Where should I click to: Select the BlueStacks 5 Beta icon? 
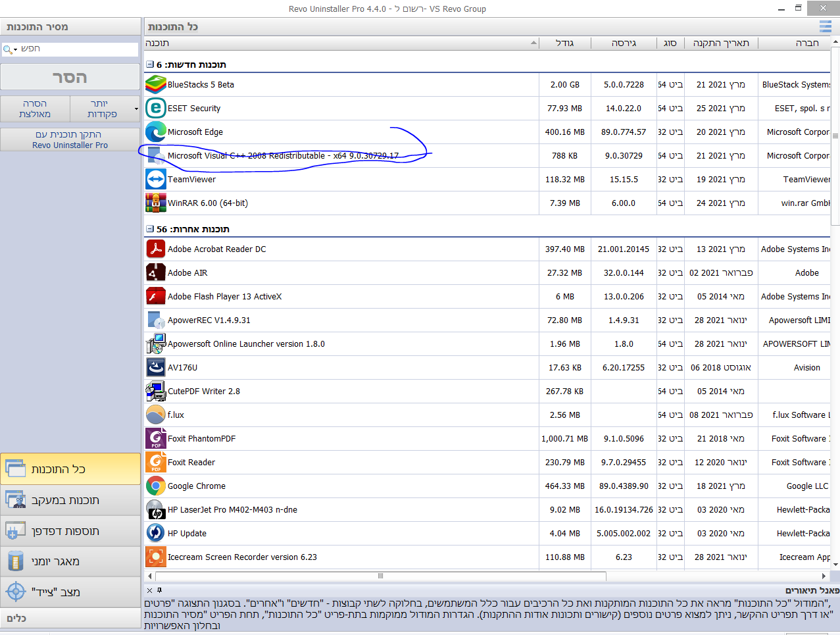click(x=156, y=84)
